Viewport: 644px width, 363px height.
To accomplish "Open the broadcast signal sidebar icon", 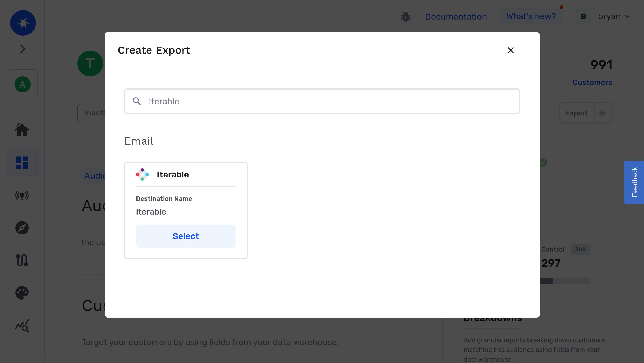I will 22,195.
